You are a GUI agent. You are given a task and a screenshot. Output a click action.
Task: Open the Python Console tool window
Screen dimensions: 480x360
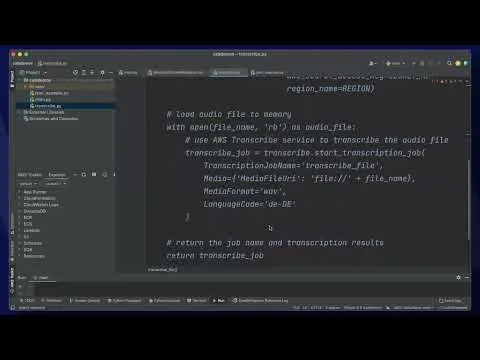click(164, 300)
